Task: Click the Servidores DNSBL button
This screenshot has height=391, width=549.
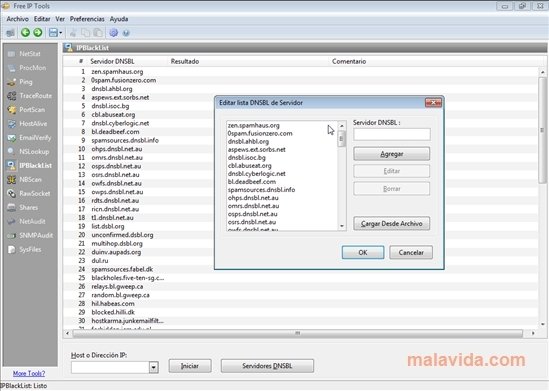Action: click(x=267, y=366)
